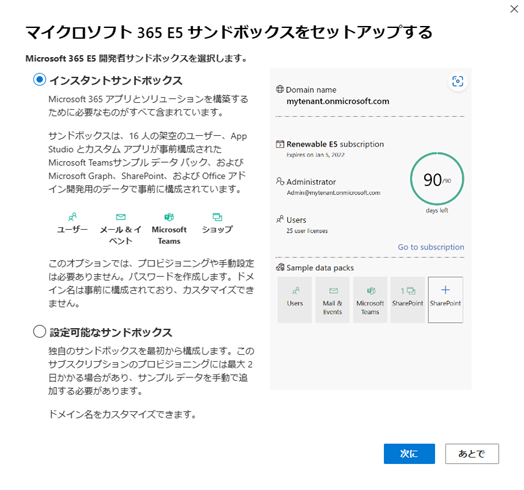Viewport: 524px width, 490px height.
Task: Click the Administrator person icon
Action: click(280, 181)
